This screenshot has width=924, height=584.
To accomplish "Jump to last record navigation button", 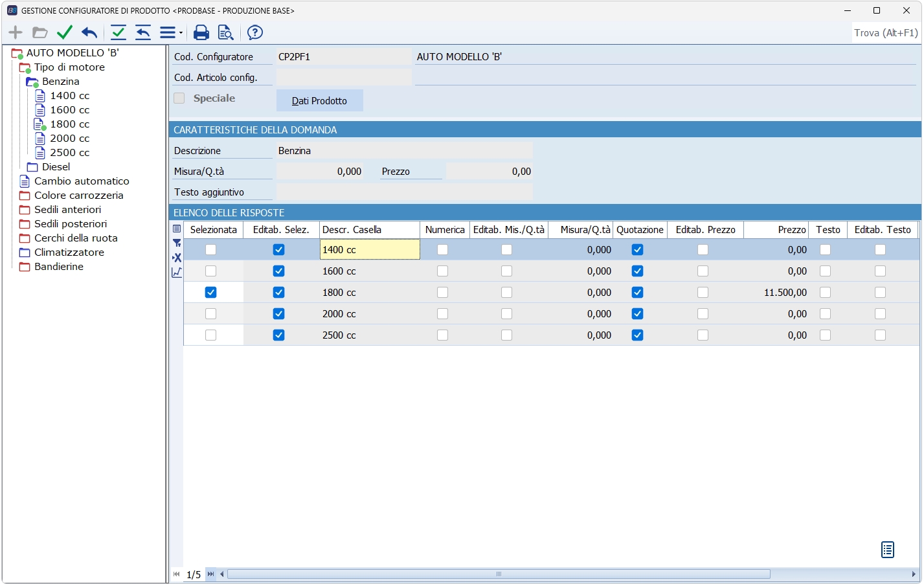I will [210, 574].
